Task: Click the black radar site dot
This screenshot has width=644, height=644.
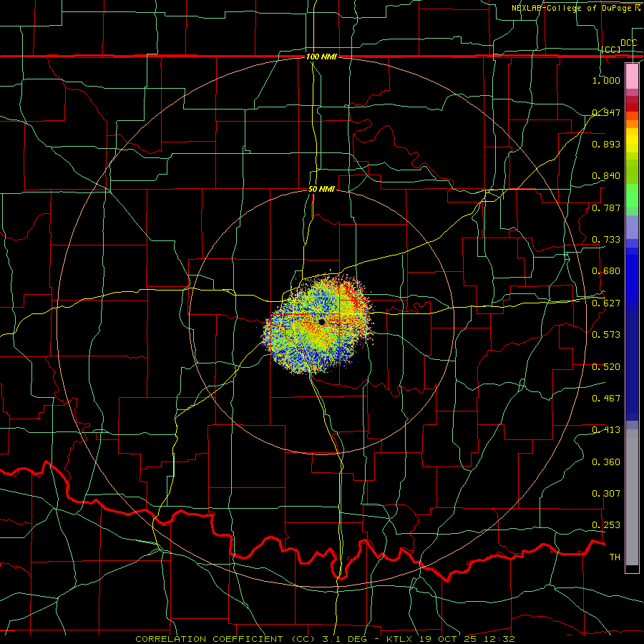Action: (x=321, y=322)
